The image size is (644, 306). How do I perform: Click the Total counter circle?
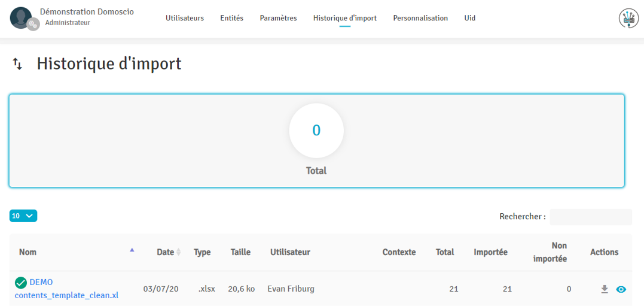316,131
